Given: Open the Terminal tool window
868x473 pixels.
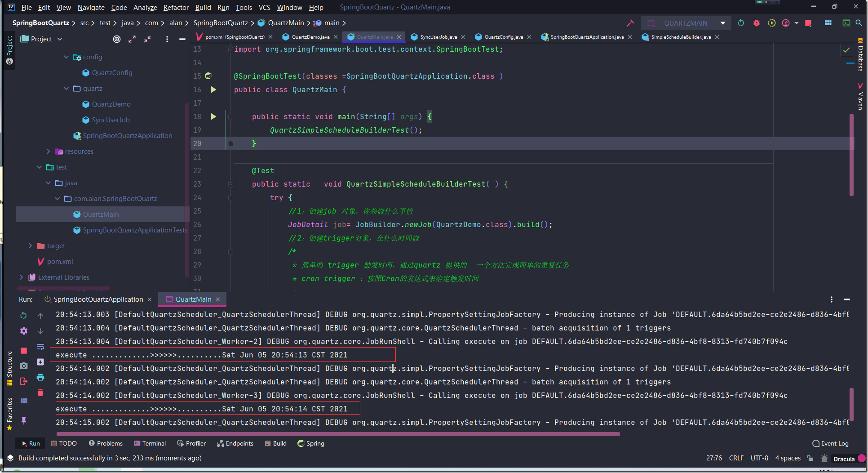Looking at the screenshot, I should 150,443.
